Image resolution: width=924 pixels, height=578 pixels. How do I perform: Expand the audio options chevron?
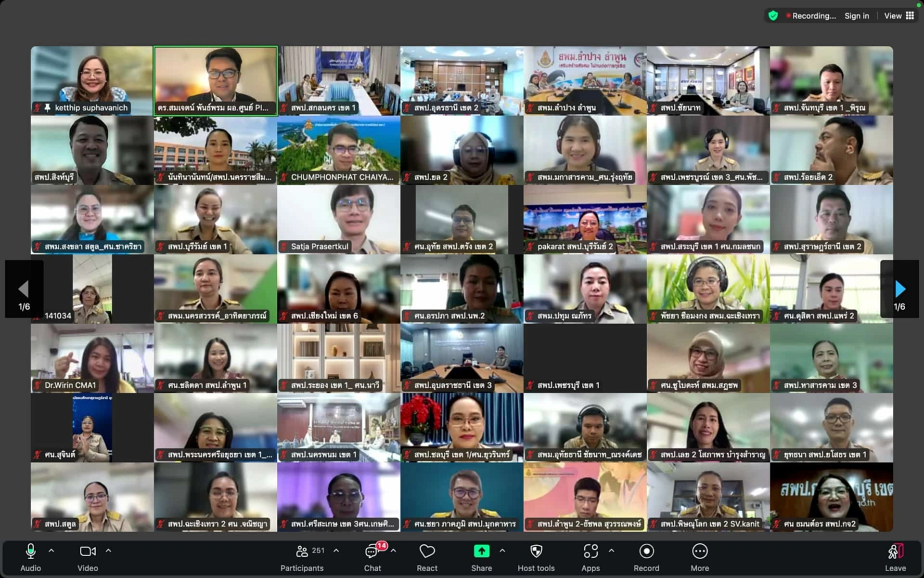(x=51, y=551)
